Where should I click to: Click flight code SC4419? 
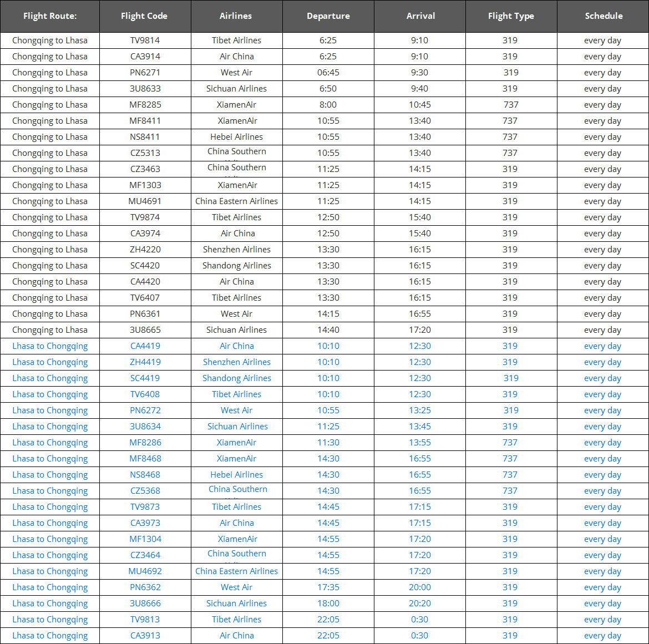(145, 379)
